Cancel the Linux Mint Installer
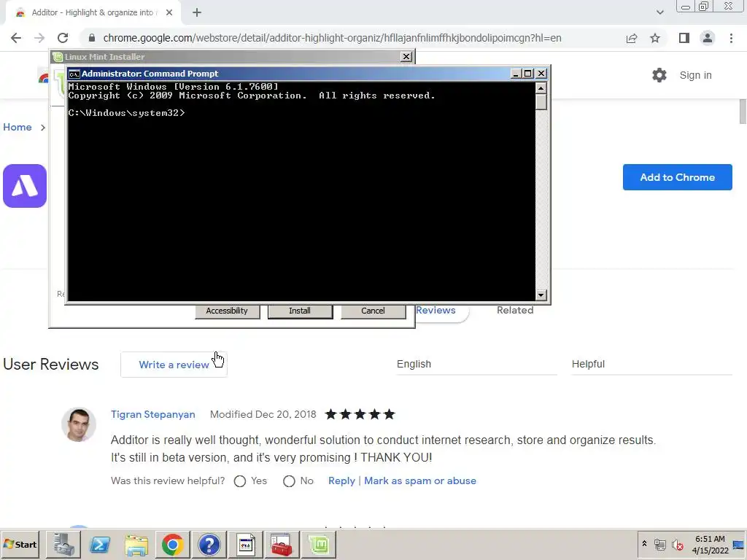This screenshot has height=560, width=747. tap(373, 311)
